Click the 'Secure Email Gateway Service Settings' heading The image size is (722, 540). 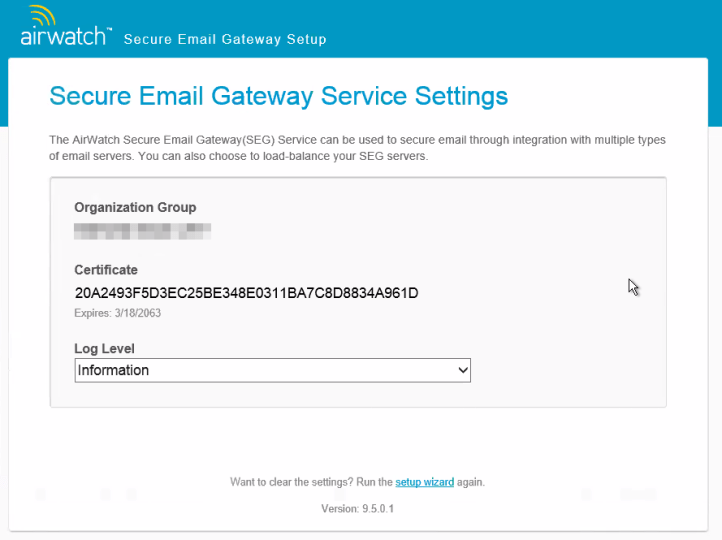tap(278, 96)
